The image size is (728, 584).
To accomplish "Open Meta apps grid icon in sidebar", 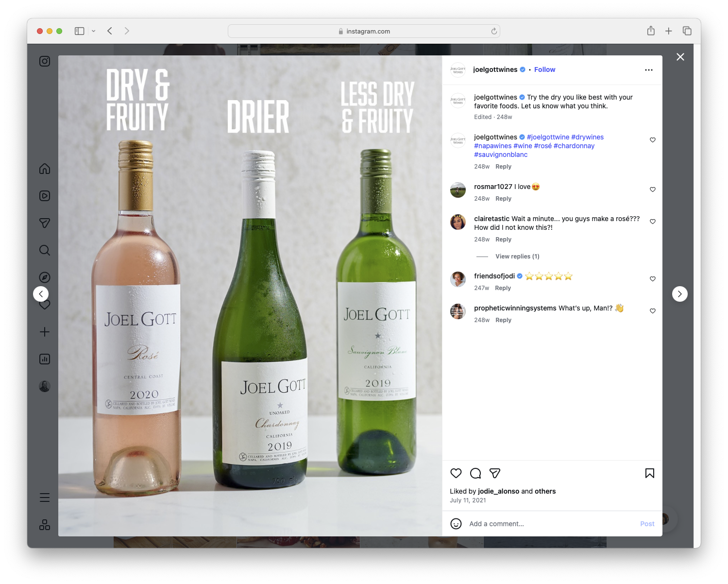I will [45, 525].
